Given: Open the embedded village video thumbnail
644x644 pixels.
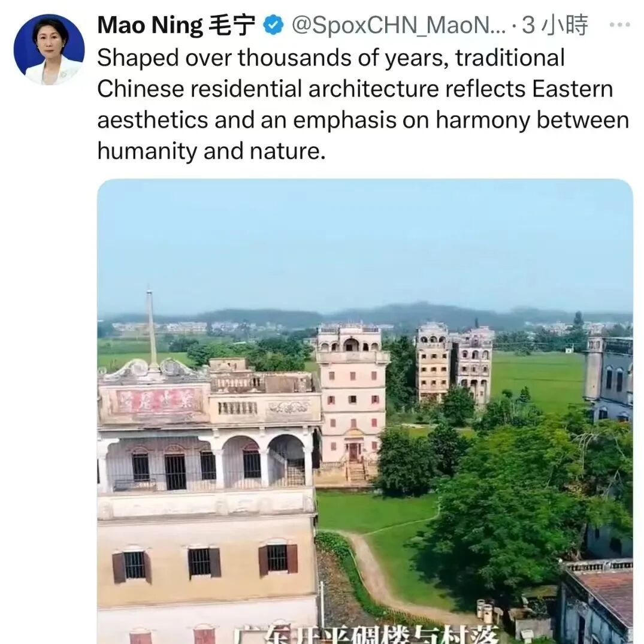Looking at the screenshot, I should click(365, 411).
